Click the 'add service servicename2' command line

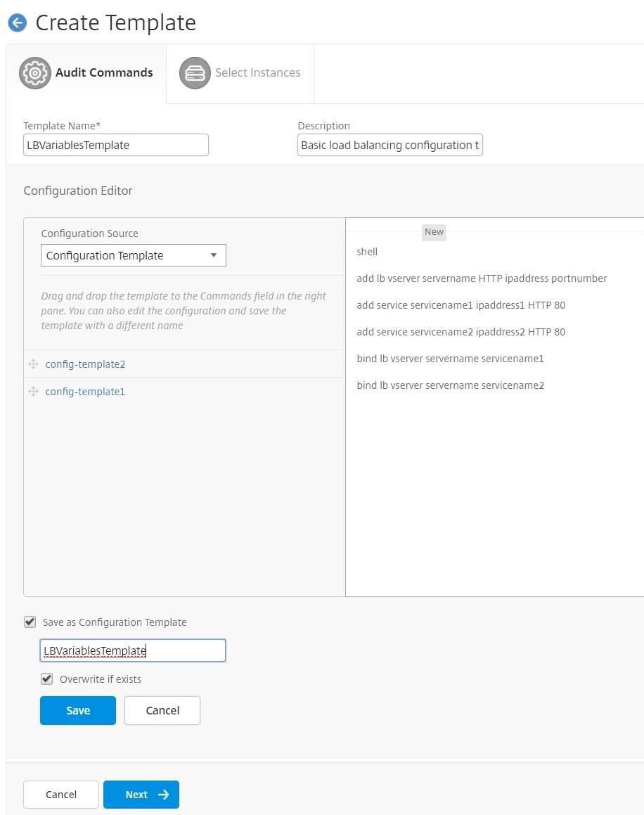click(461, 332)
